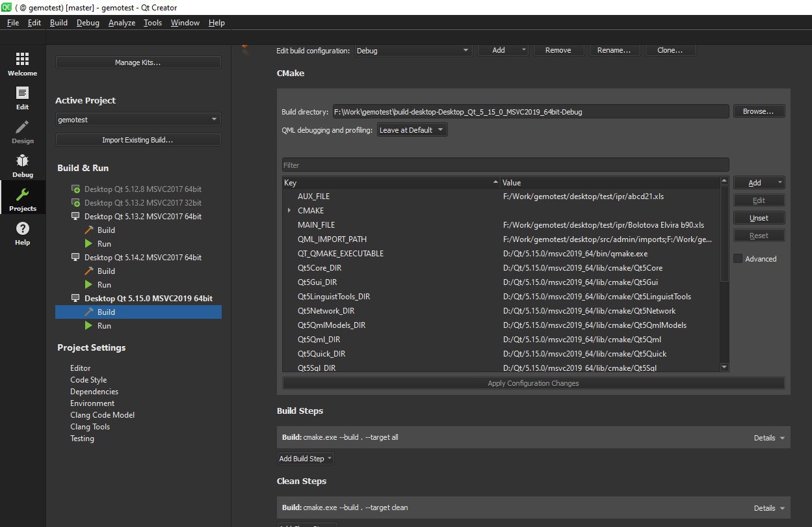Open Editor project settings
This screenshot has width=812, height=527.
click(81, 368)
